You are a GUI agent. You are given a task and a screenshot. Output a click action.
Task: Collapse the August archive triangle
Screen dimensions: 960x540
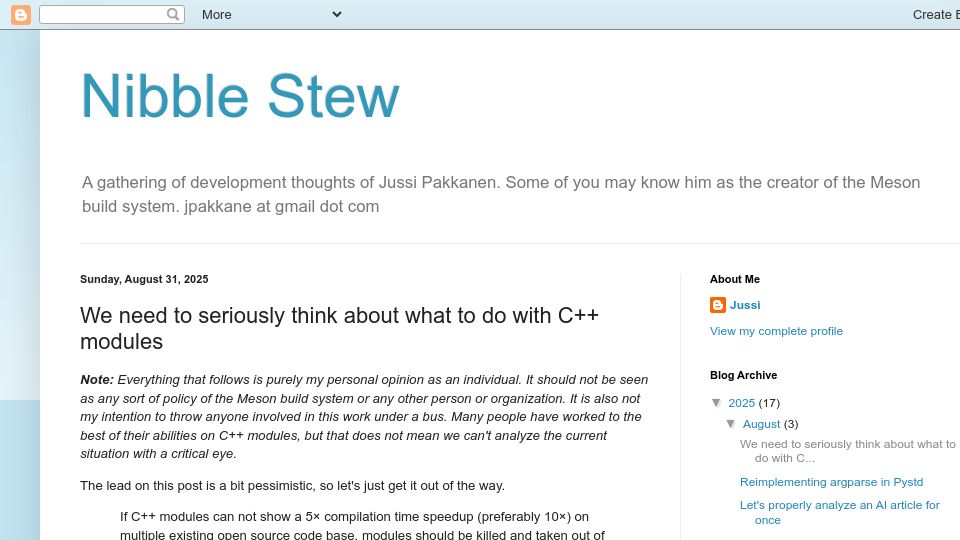730,424
